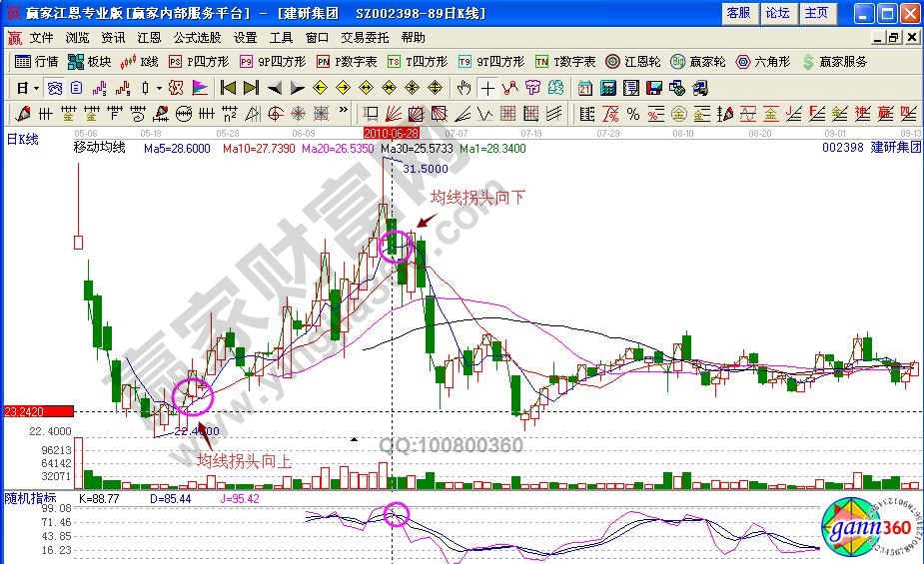Image resolution: width=924 pixels, height=564 pixels.
Task: Click the 客服 button in title bar
Action: (738, 13)
